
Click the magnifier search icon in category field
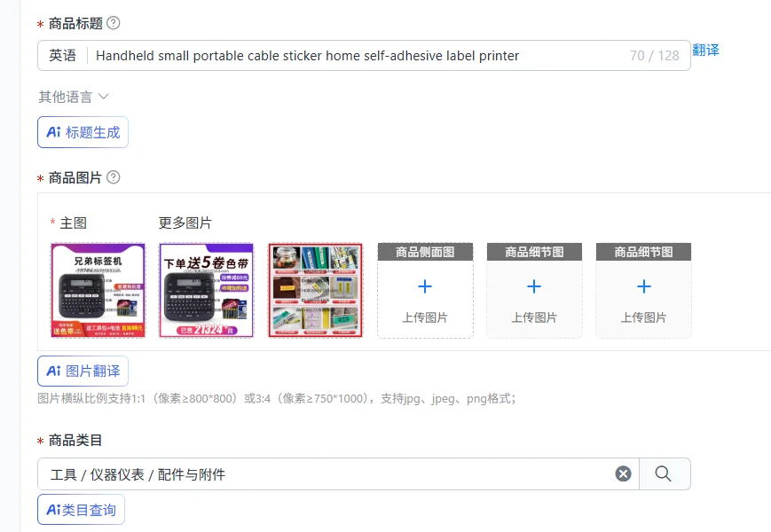pos(663,474)
